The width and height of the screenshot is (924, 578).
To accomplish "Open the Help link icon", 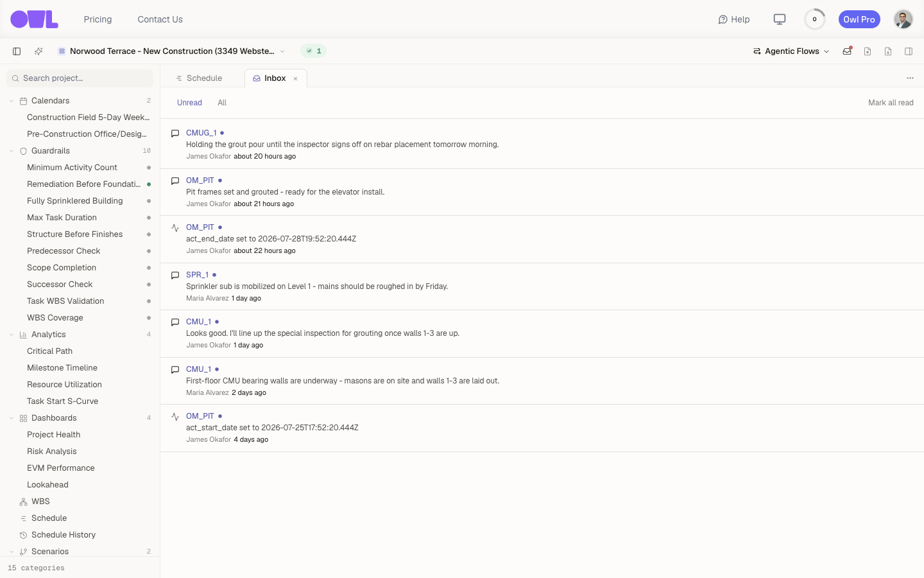I will point(723,19).
